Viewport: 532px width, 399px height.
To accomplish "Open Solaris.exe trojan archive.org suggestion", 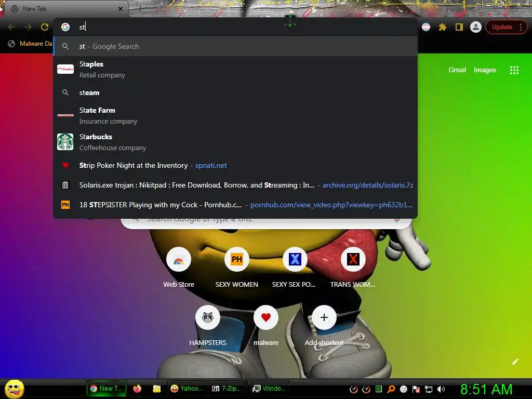I will 235,185.
